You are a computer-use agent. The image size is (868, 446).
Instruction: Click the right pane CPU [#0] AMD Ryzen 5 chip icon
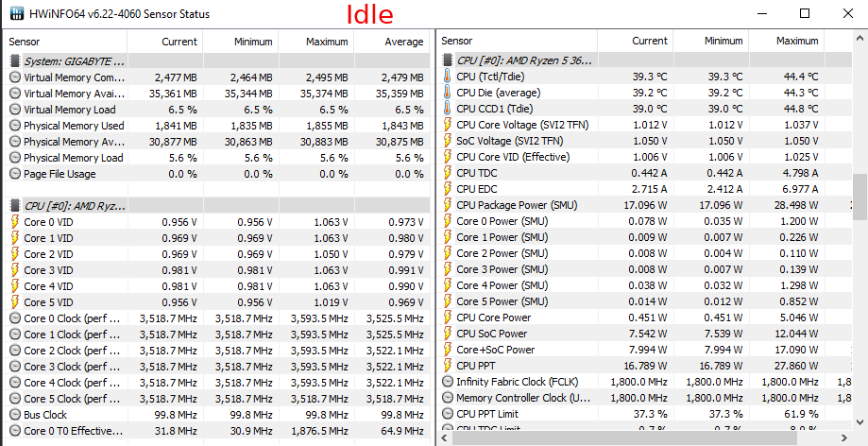click(x=448, y=60)
